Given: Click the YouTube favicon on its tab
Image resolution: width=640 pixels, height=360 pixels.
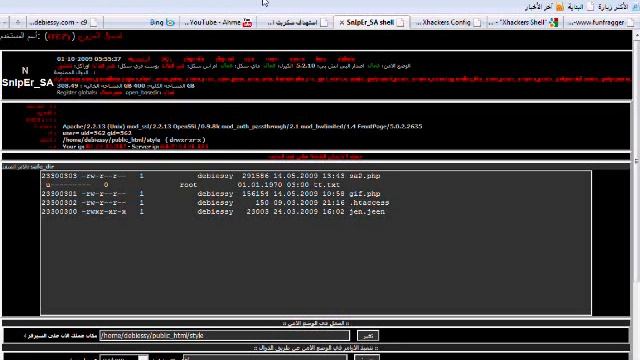Looking at the screenshot, I should tap(247, 22).
